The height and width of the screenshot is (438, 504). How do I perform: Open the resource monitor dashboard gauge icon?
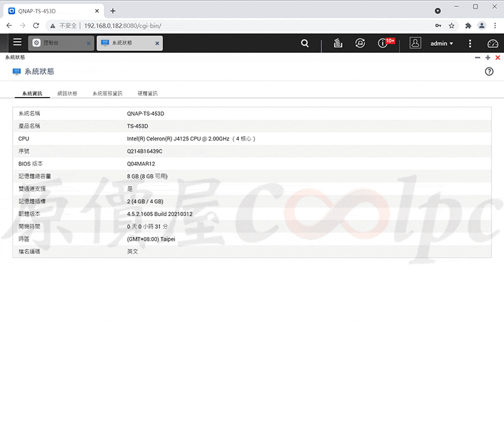tap(493, 43)
